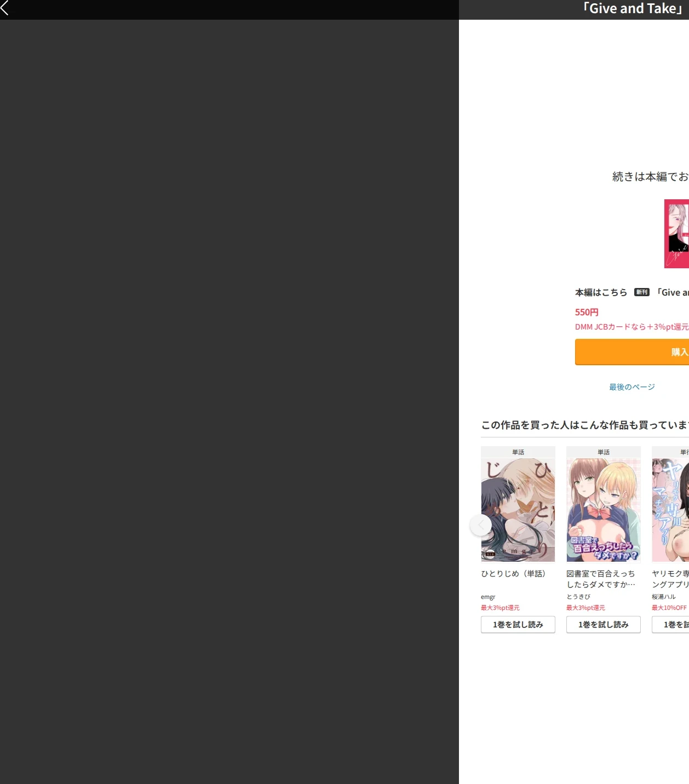This screenshot has height=784, width=689.
Task: Click the author name とうきび
Action: click(x=578, y=597)
